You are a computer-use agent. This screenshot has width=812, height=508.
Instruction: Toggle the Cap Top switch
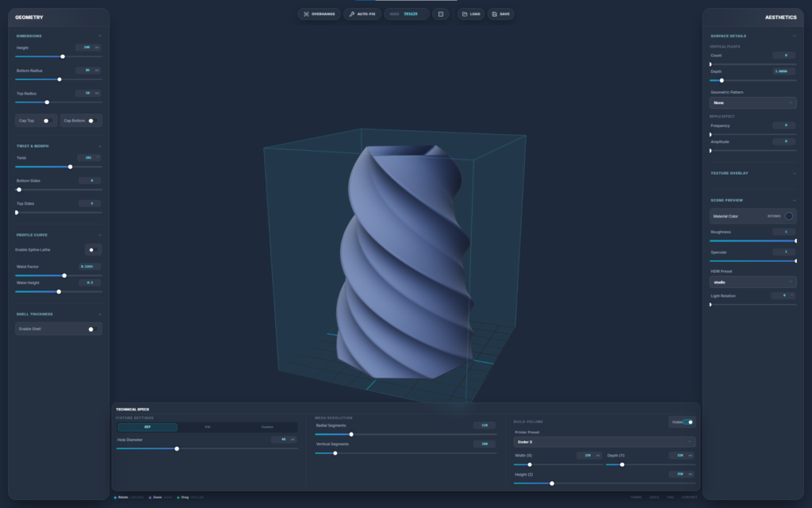[47, 121]
